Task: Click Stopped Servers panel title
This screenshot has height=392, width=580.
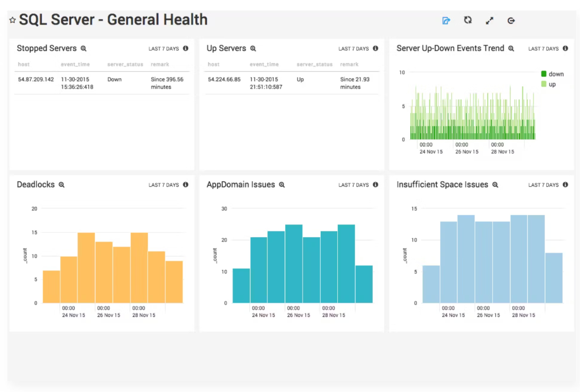Action: [47, 49]
